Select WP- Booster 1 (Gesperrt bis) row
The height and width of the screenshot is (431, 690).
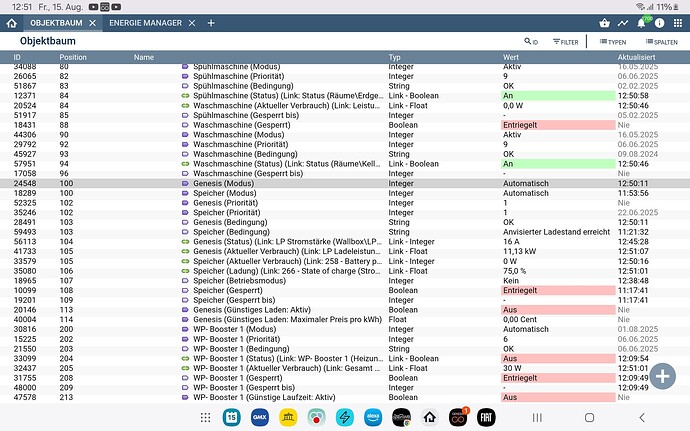345,387
